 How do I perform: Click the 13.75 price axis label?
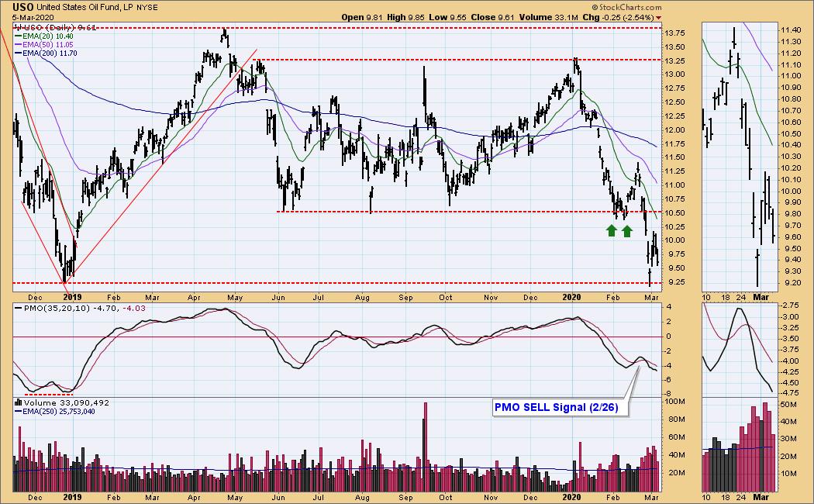pyautogui.click(x=674, y=33)
